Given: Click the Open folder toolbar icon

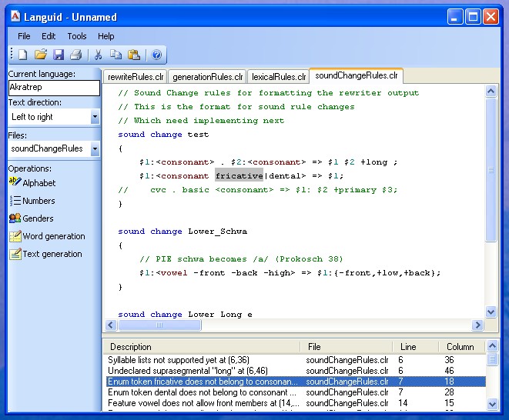Looking at the screenshot, I should point(41,55).
